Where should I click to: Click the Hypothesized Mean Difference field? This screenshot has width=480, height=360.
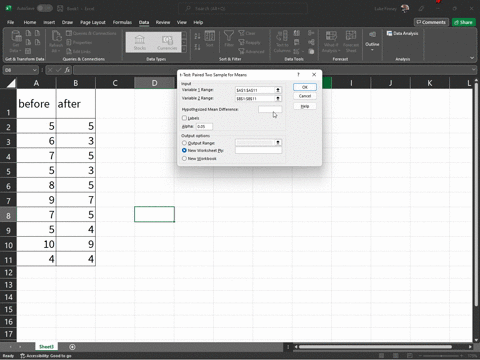click(x=270, y=109)
